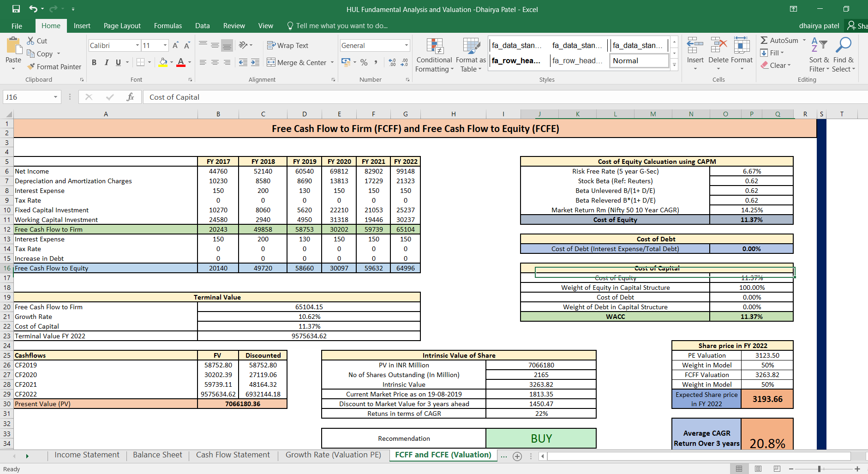868x474 pixels.
Task: Click the zoom slider handle
Action: coord(819,468)
